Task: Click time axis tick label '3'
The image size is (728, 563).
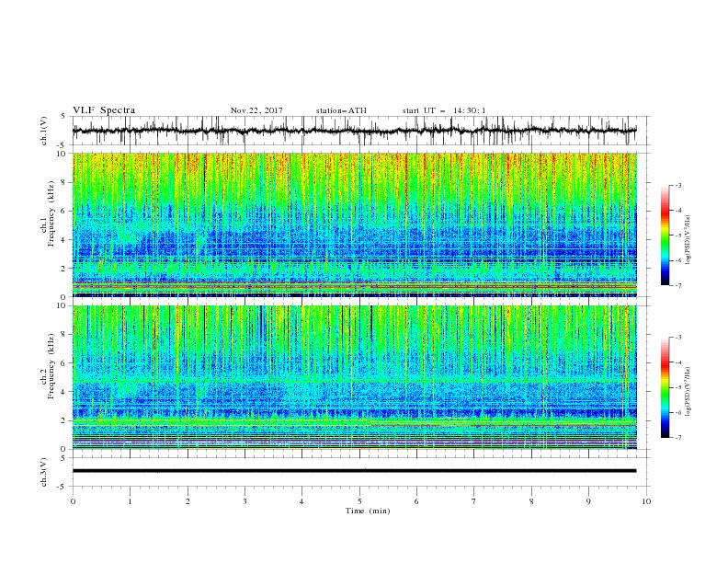Action: (245, 501)
